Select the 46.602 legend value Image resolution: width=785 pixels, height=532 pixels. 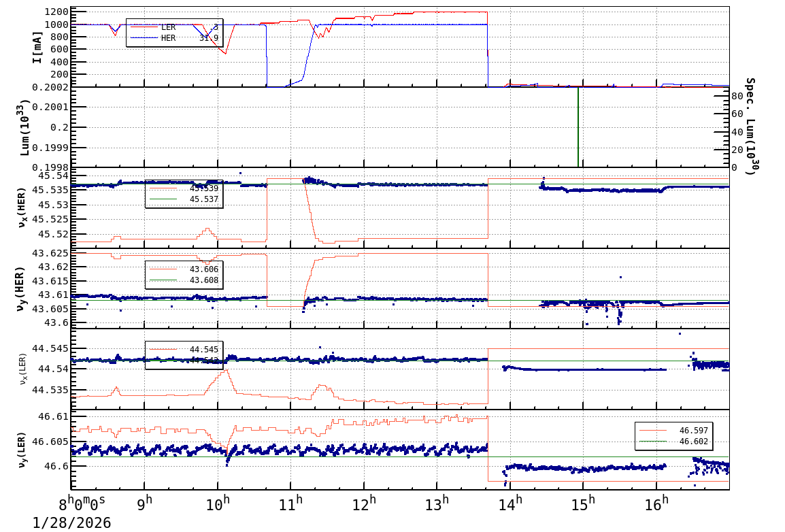point(693,442)
